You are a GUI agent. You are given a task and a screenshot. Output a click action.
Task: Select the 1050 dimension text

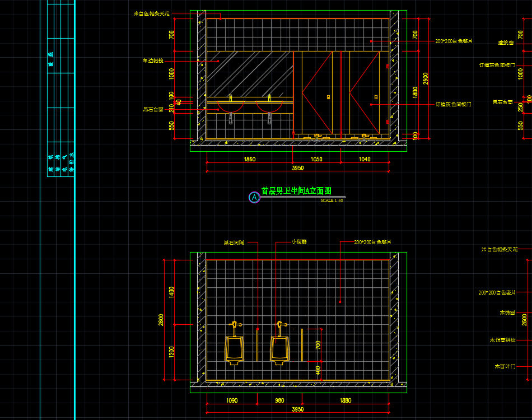pos(316,160)
